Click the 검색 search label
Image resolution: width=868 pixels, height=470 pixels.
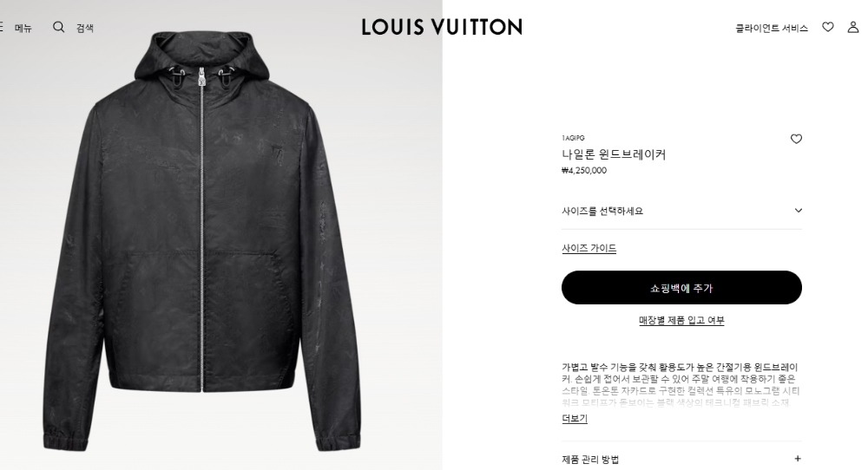pos(85,28)
